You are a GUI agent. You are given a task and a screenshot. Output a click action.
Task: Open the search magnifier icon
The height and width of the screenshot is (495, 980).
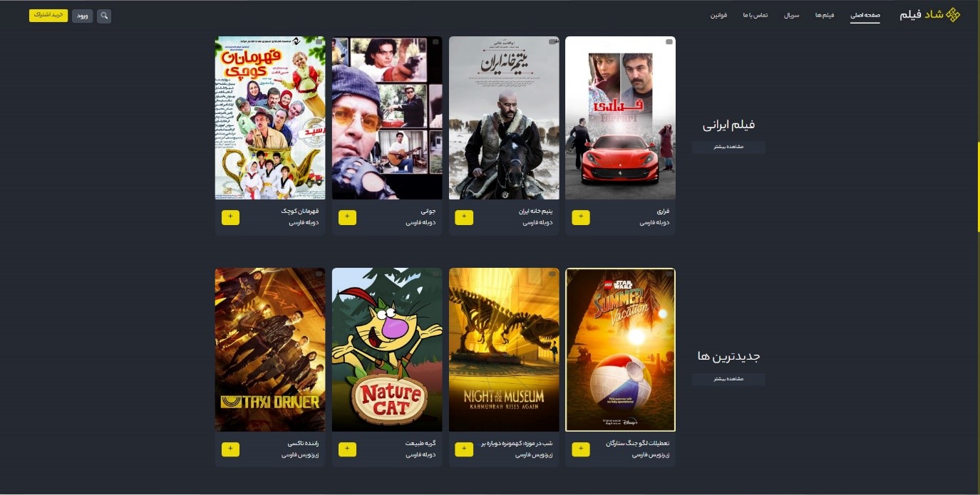104,16
